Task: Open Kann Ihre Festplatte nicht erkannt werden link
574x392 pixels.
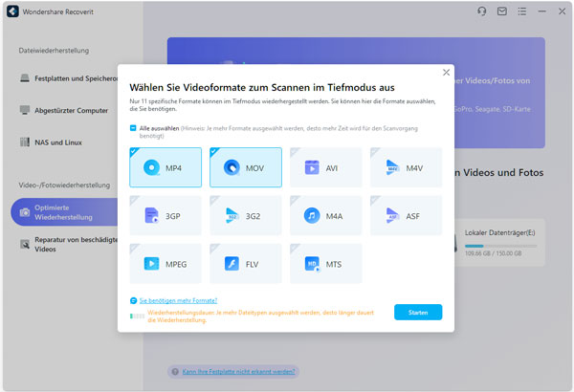Action: [x=238, y=372]
